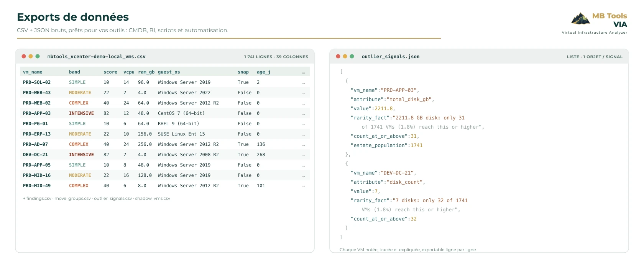
Task: Click the yellow dot on outlier_signals.json window
Action: [x=345, y=56]
